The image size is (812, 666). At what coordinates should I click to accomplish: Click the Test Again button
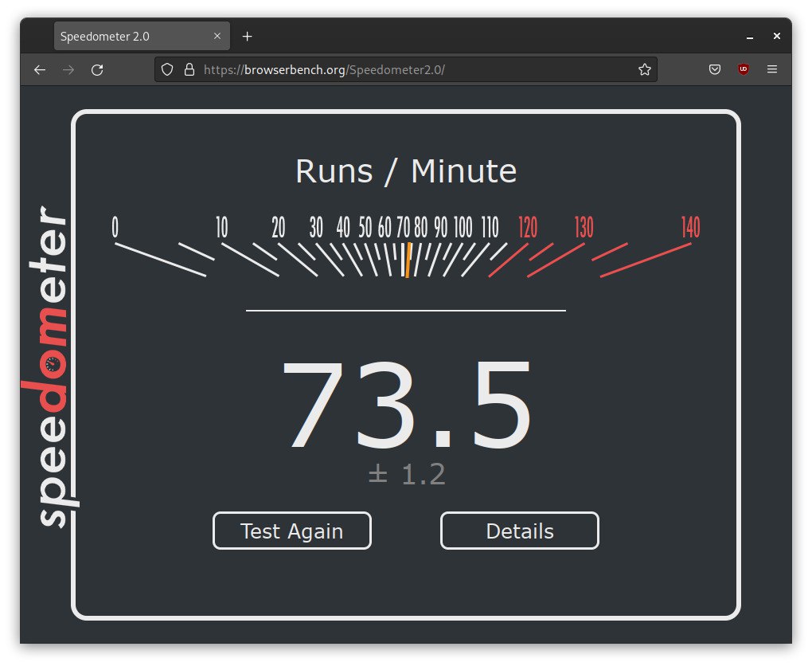coord(292,531)
